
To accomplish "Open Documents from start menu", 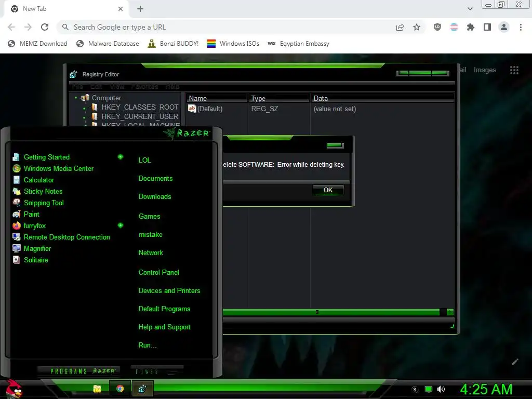I will click(x=155, y=179).
